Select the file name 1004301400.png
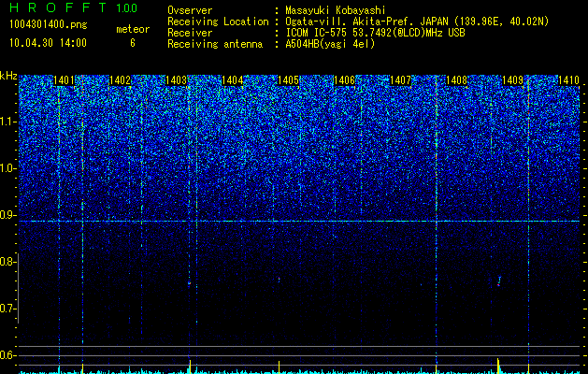 pos(49,25)
